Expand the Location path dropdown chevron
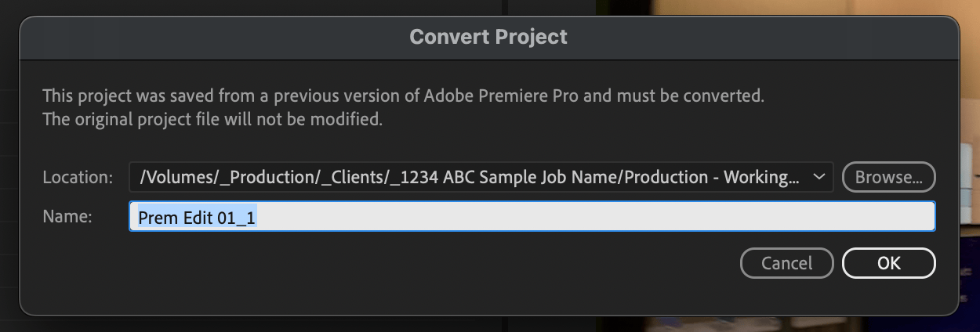The width and height of the screenshot is (980, 332). pos(819,177)
